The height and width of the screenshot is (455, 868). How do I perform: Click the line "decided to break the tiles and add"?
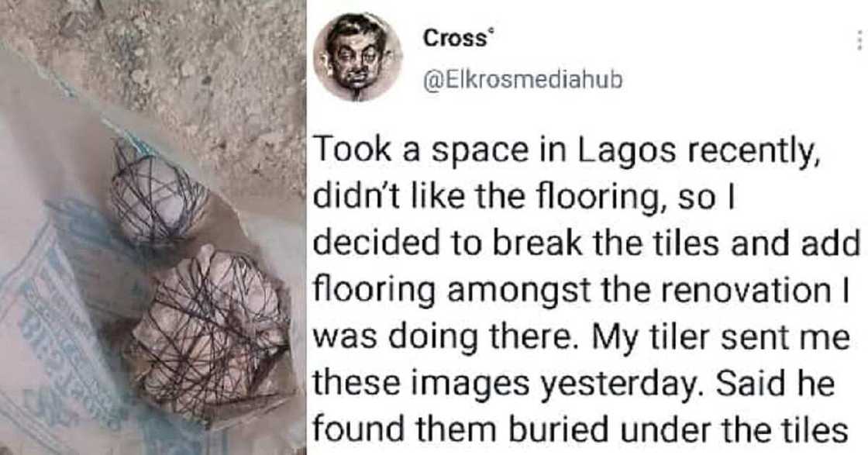(587, 247)
